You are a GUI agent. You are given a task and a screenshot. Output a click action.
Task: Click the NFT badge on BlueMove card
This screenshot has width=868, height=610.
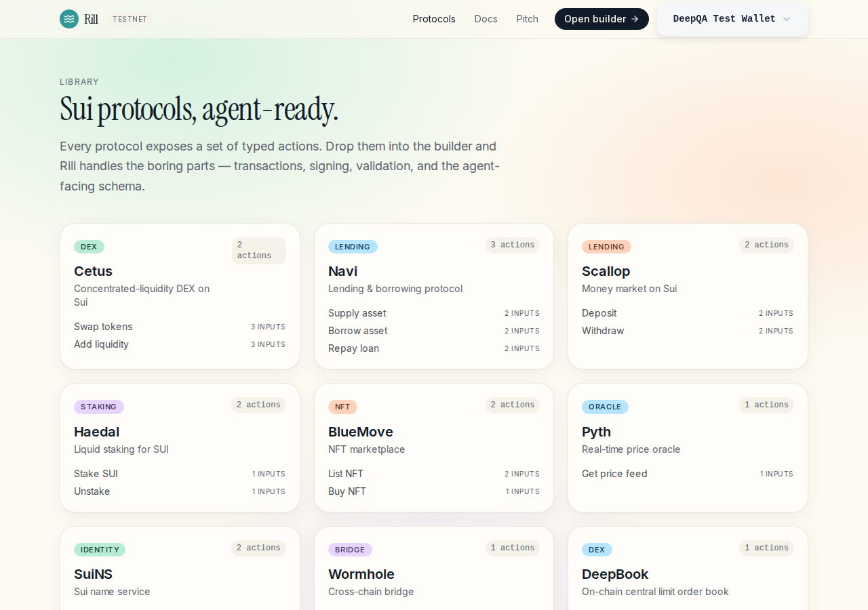(342, 407)
